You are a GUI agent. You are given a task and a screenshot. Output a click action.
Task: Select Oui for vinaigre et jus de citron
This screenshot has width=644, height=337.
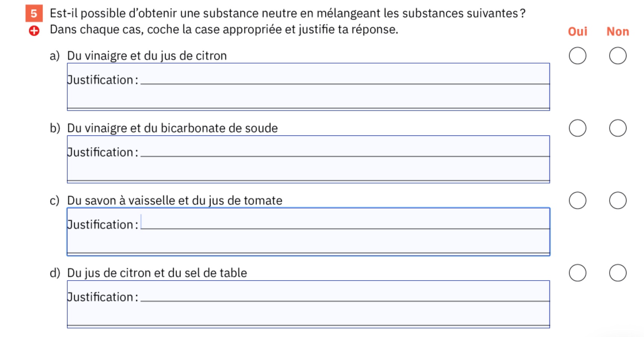[577, 56]
